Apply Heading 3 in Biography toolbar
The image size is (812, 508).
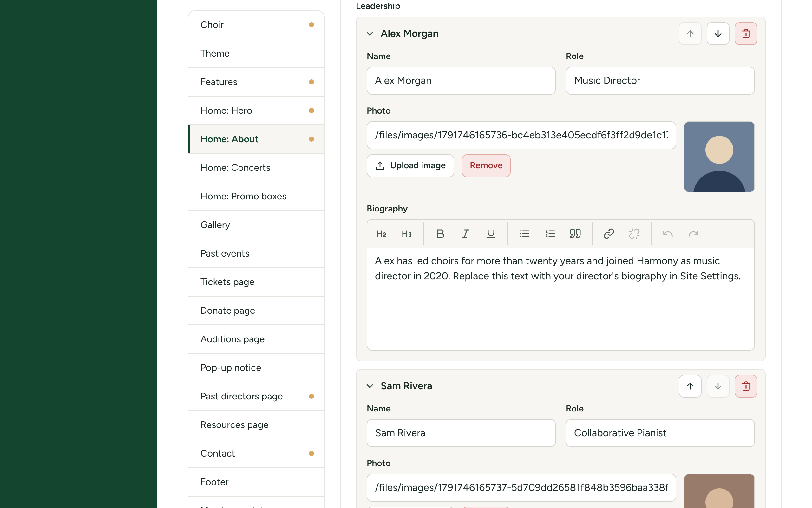[406, 233]
